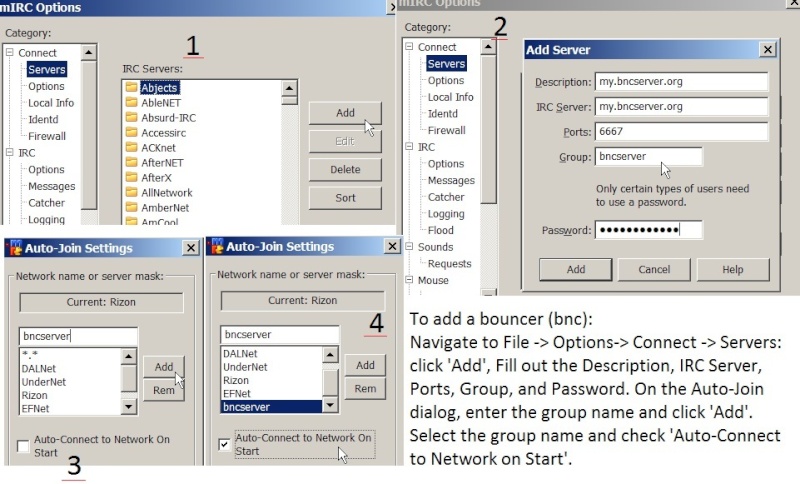This screenshot has width=800, height=484.
Task: Select bncserver entry in right Auto-Join list
Action: [271, 406]
